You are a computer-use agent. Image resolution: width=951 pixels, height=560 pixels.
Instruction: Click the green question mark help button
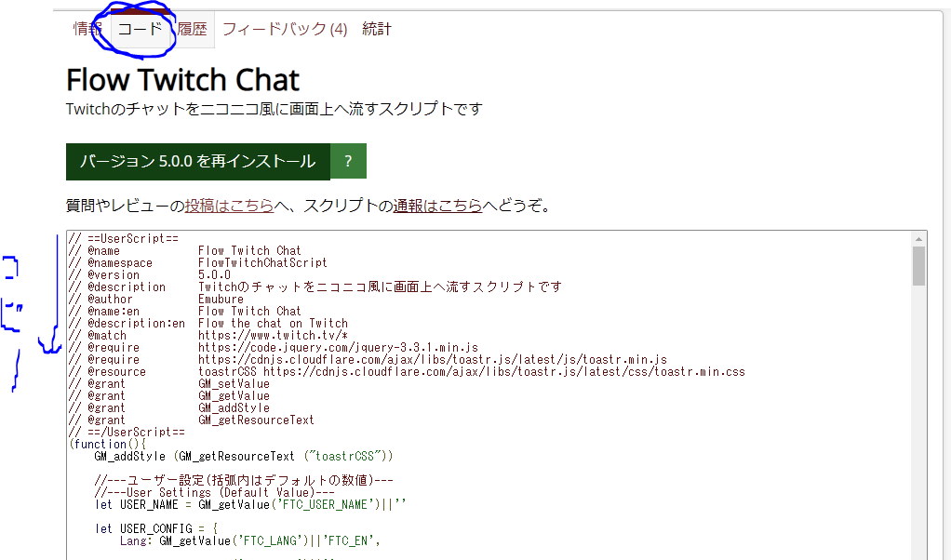(x=348, y=161)
